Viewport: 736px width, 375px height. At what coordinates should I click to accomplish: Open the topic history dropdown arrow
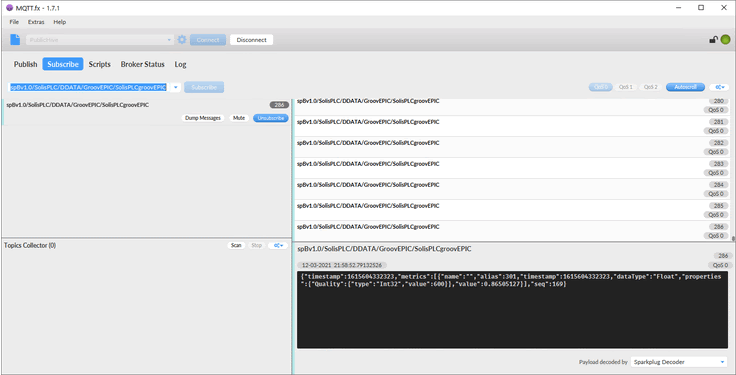click(x=176, y=87)
